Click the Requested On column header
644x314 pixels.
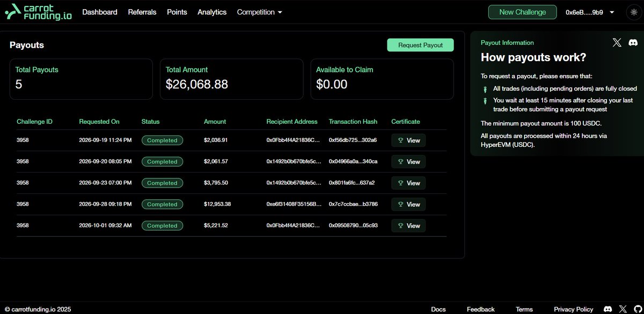[x=99, y=122]
